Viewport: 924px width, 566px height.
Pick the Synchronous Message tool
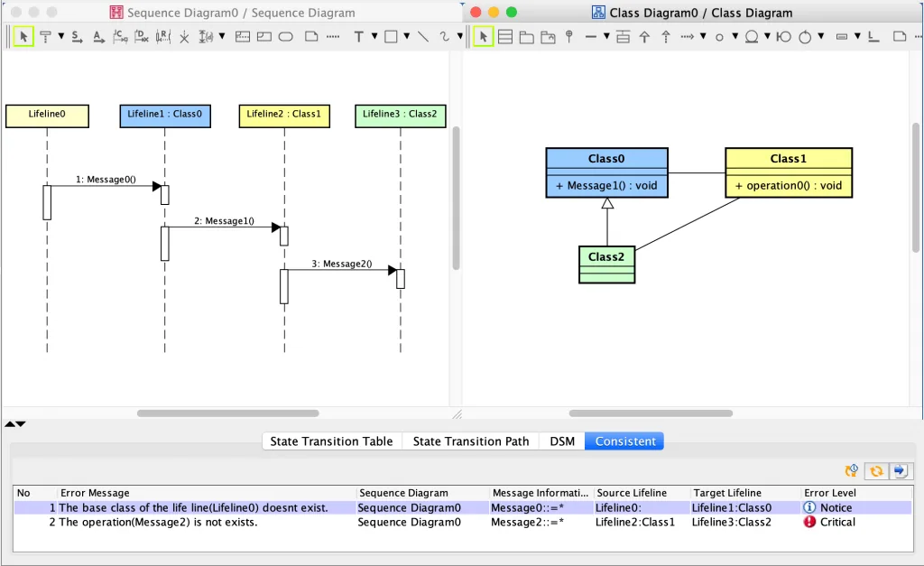[77, 36]
